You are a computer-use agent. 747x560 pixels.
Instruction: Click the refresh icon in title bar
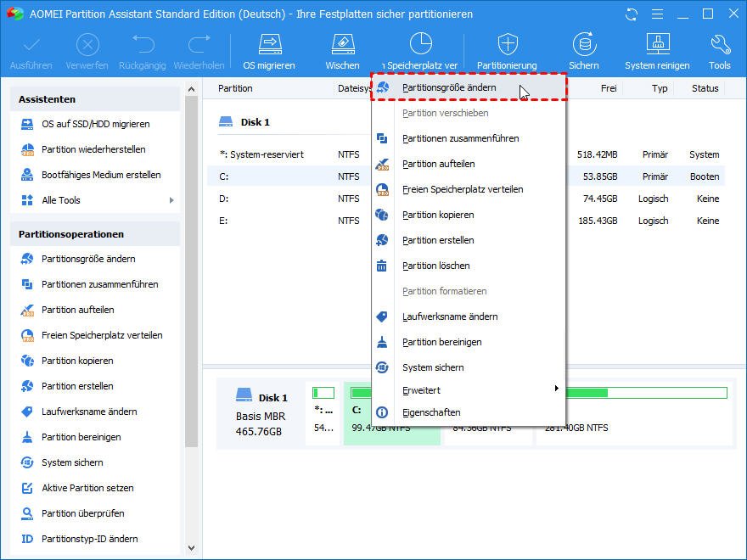click(632, 14)
